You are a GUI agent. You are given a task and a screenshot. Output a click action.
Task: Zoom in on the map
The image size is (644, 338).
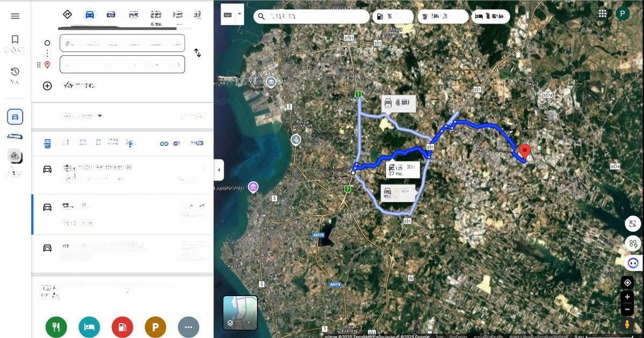tap(627, 297)
